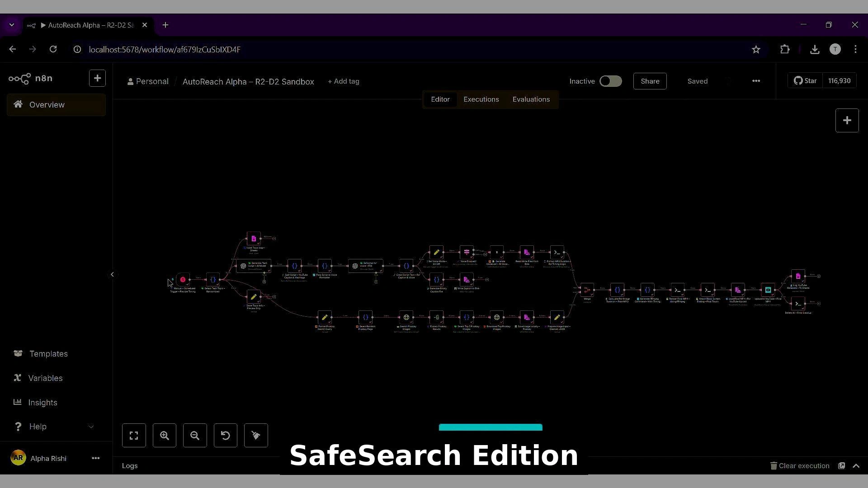Expand the Logs panel chevron
Screen dimensions: 868x488
(856, 466)
